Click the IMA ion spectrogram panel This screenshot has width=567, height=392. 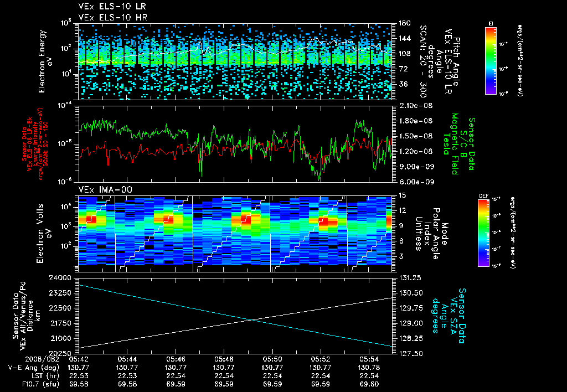(x=235, y=234)
